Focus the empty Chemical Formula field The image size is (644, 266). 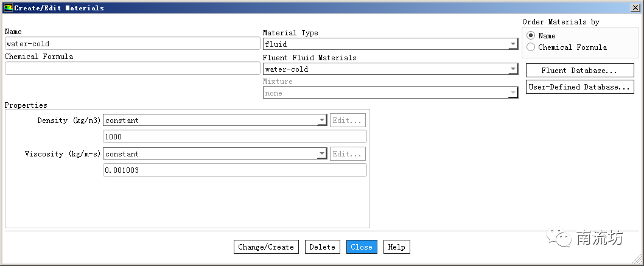(x=132, y=68)
